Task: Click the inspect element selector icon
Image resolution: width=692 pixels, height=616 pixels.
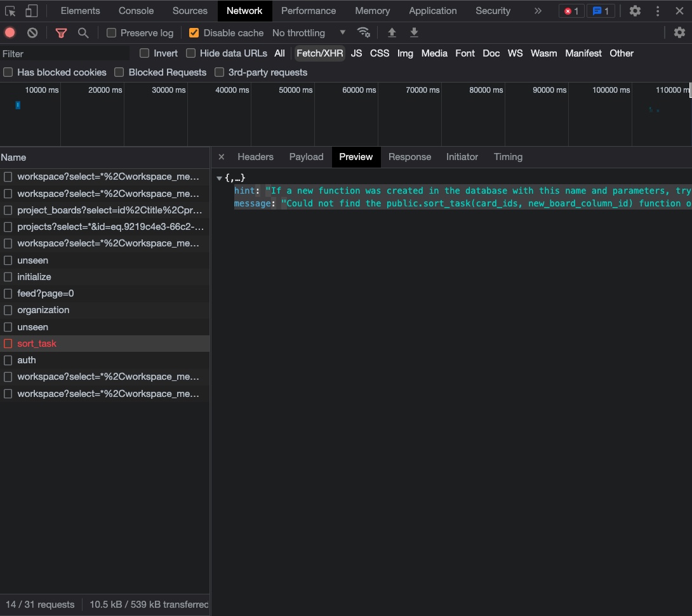Action: 10,11
